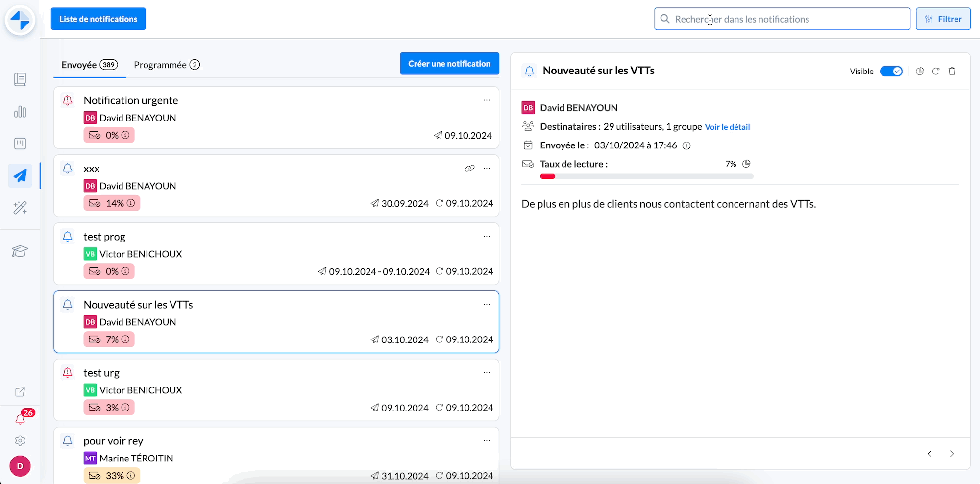Viewport: 980px width, 484px height.
Task: Expand options menu for test urg
Action: coord(487,373)
